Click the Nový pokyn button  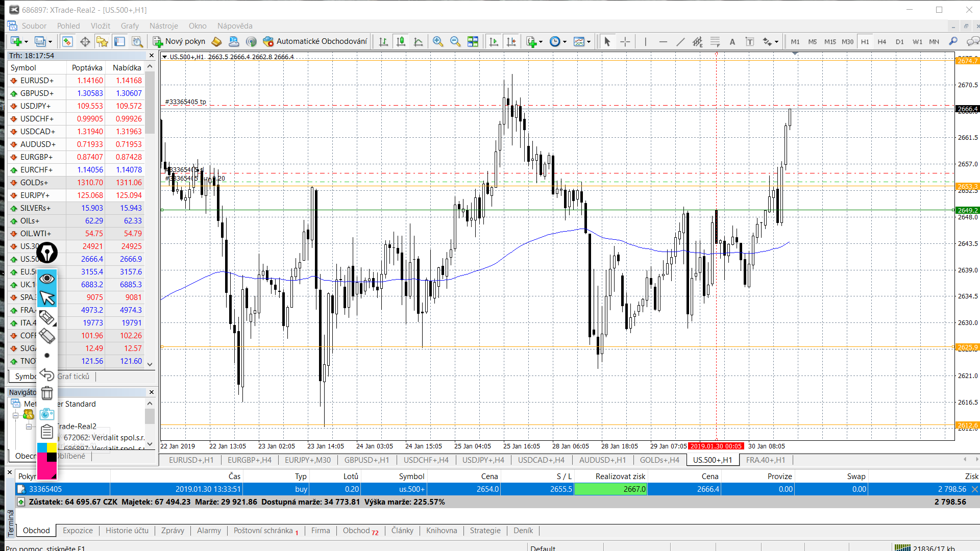179,41
